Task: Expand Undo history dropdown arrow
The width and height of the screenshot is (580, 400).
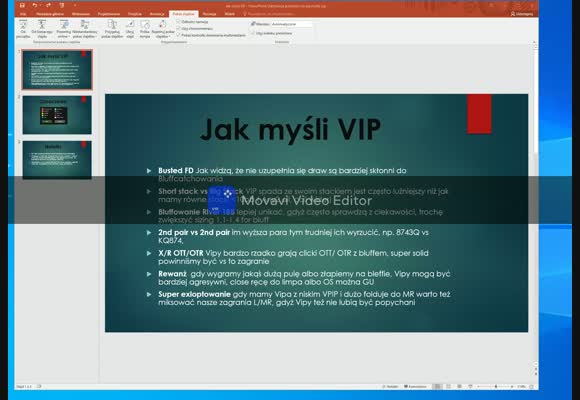Action: [40, 5]
